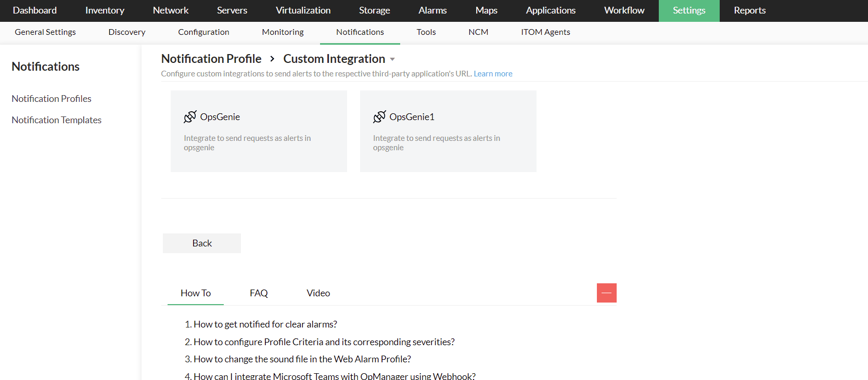The height and width of the screenshot is (380, 868).
Task: Follow the Learn more link
Action: pos(493,74)
